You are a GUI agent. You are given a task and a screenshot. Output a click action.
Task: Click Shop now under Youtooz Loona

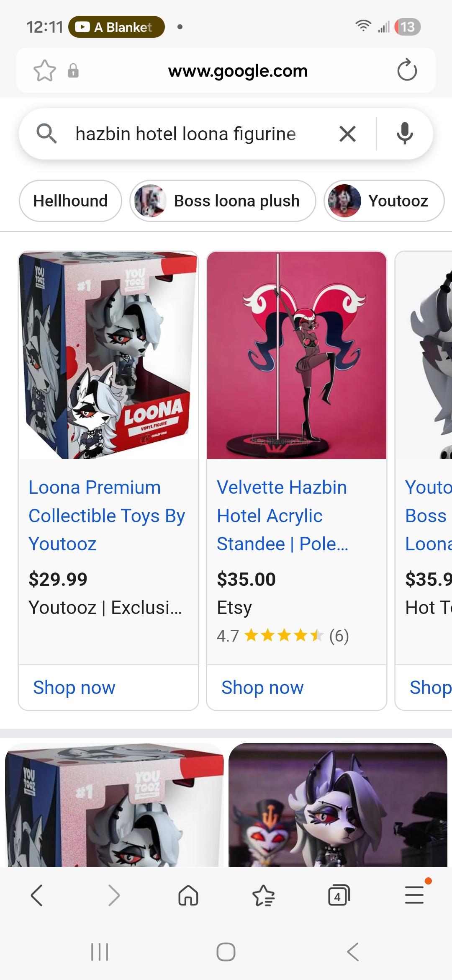[x=74, y=688]
